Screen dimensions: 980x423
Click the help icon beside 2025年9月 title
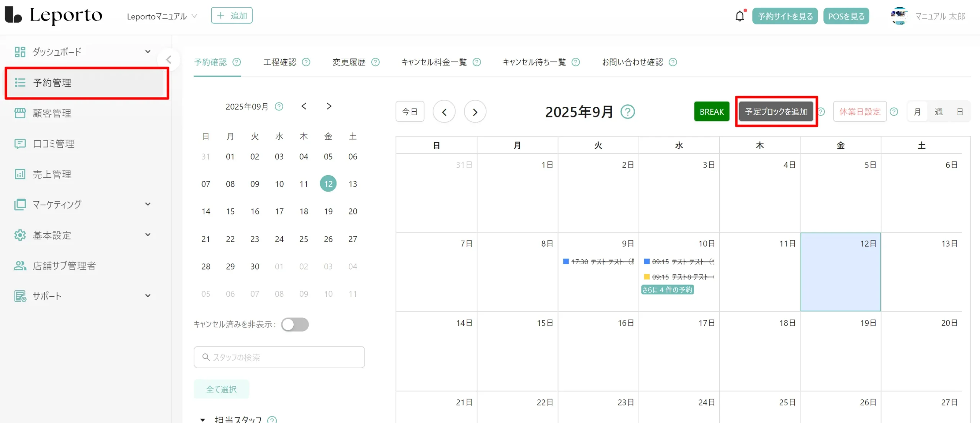pos(627,112)
